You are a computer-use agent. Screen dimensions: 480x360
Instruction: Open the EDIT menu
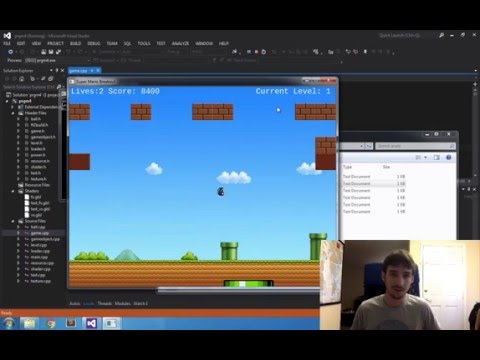(21, 44)
